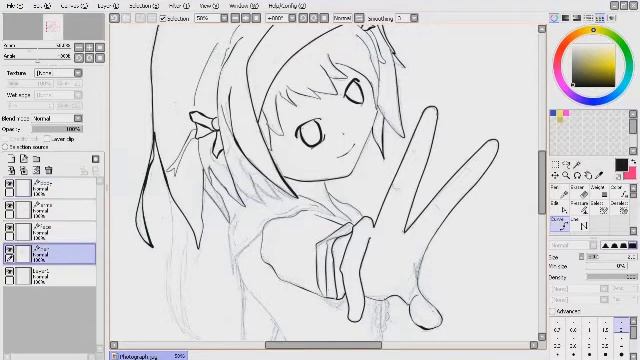Open the 500% zoom level dropdown
This screenshot has height=360, width=640.
(224, 18)
